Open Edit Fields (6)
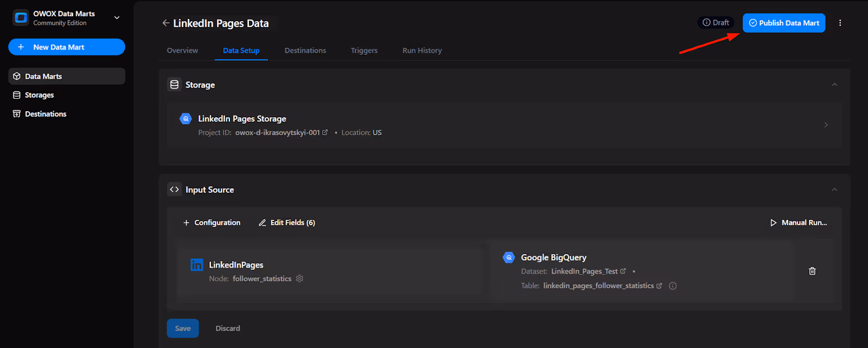This screenshot has height=348, width=868. click(287, 223)
